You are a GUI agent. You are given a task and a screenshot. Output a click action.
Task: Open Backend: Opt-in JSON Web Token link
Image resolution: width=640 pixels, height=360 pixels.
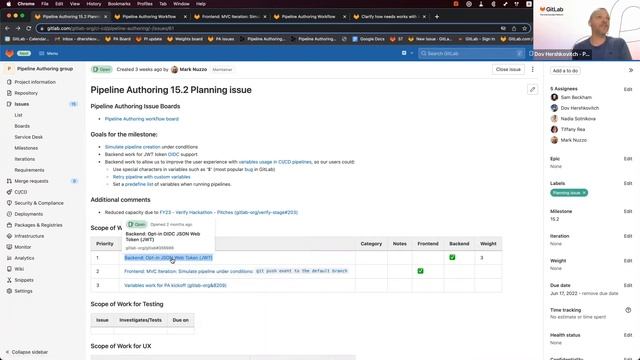[x=169, y=258]
